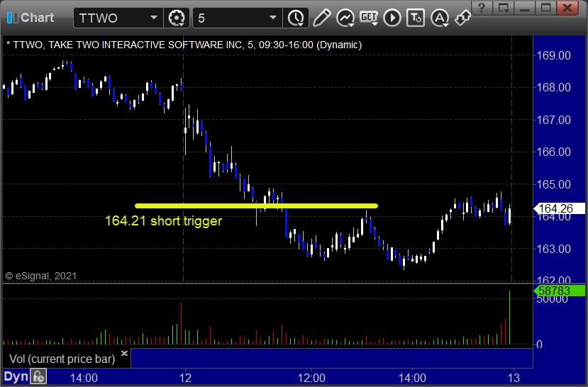This screenshot has height=387, width=588.
Task: Click the 164.21 short trigger text
Action: [163, 220]
